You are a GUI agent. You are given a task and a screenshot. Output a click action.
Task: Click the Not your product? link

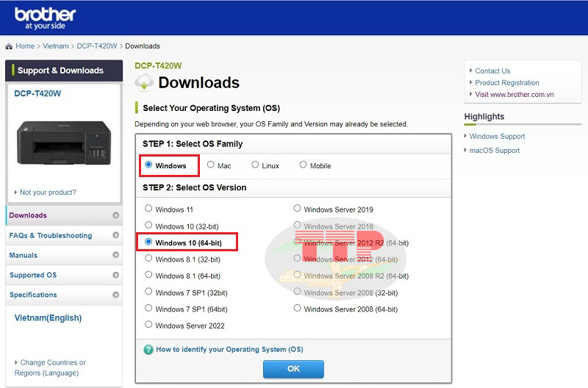pyautogui.click(x=48, y=193)
